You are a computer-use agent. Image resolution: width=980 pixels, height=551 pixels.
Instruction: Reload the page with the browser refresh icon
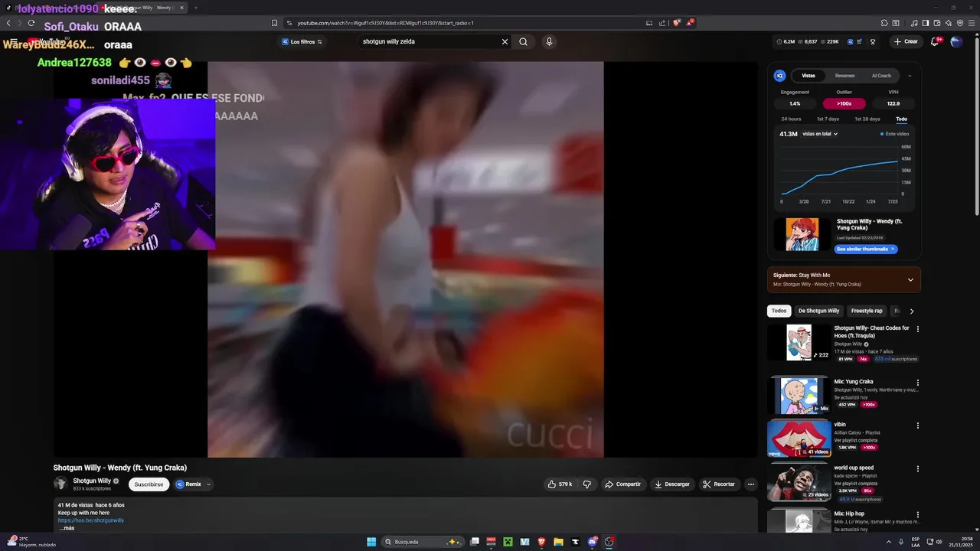[x=31, y=23]
